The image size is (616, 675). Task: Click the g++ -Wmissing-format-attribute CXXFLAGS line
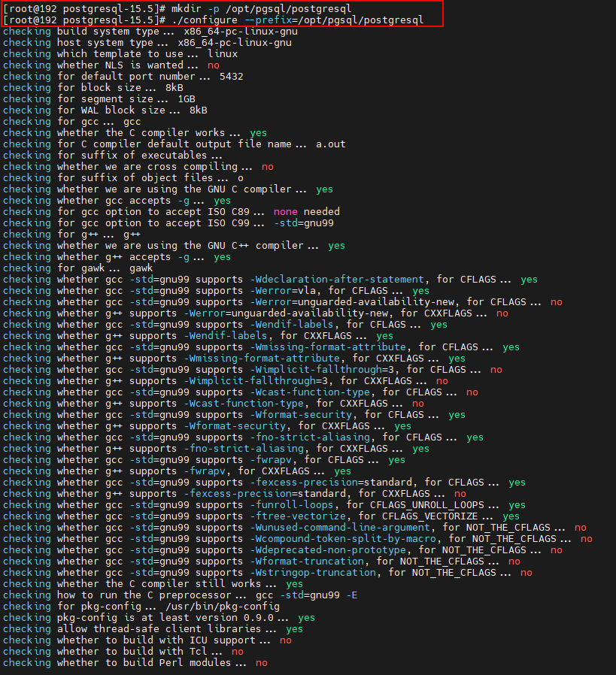pyautogui.click(x=235, y=358)
